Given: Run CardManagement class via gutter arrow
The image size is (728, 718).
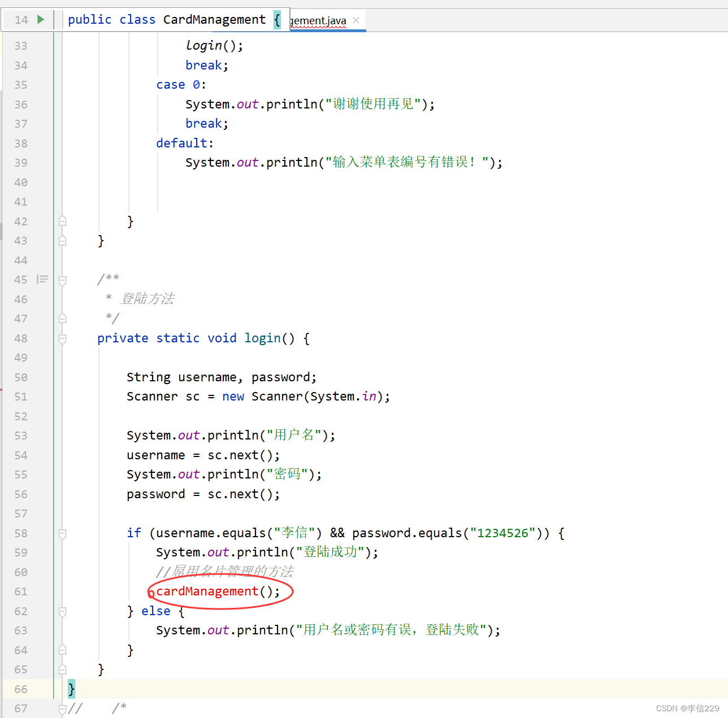Looking at the screenshot, I should 41,19.
